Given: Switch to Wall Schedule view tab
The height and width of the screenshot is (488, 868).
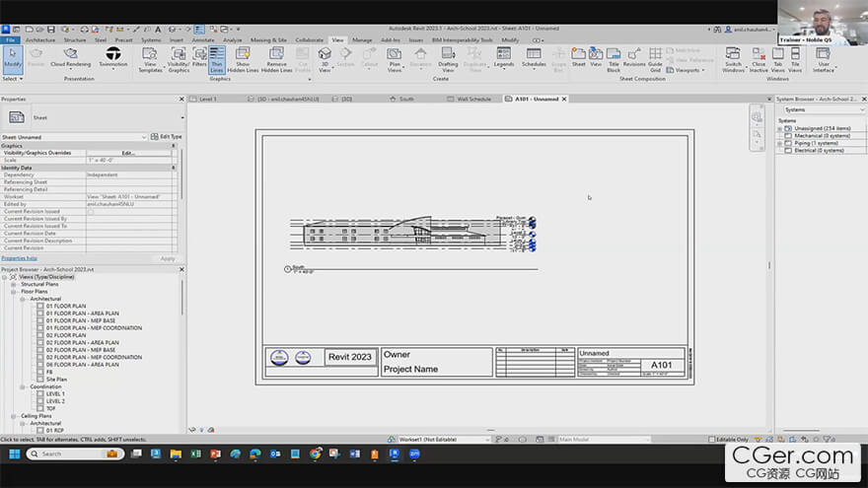Looking at the screenshot, I should coord(470,99).
